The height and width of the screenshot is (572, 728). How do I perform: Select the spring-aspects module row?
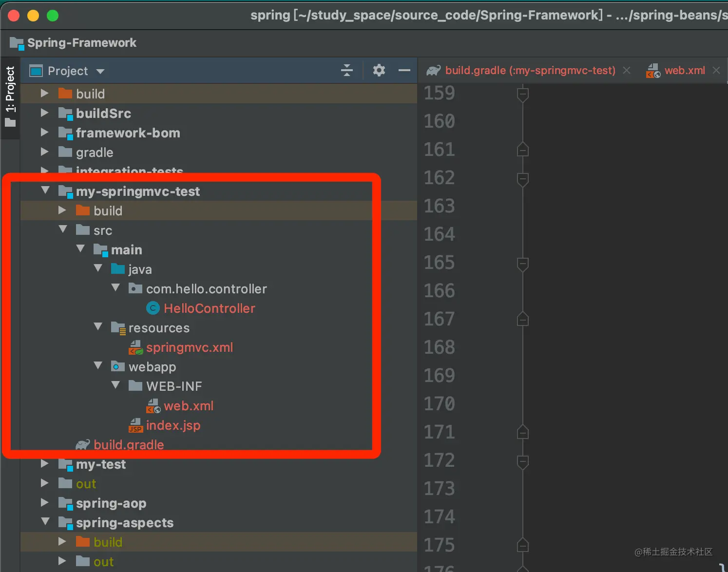click(x=219, y=522)
